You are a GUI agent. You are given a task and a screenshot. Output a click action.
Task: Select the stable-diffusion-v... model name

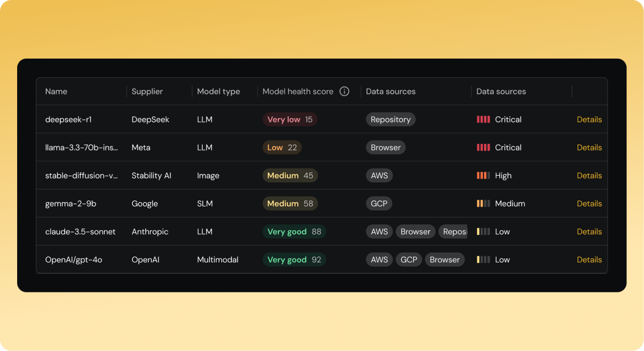pyautogui.click(x=81, y=176)
